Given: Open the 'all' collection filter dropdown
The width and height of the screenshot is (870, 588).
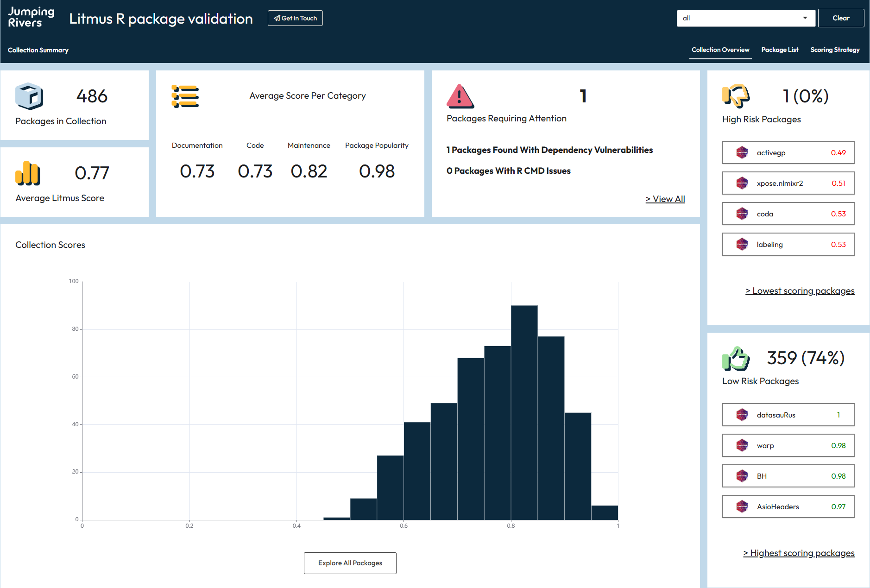Looking at the screenshot, I should point(746,18).
